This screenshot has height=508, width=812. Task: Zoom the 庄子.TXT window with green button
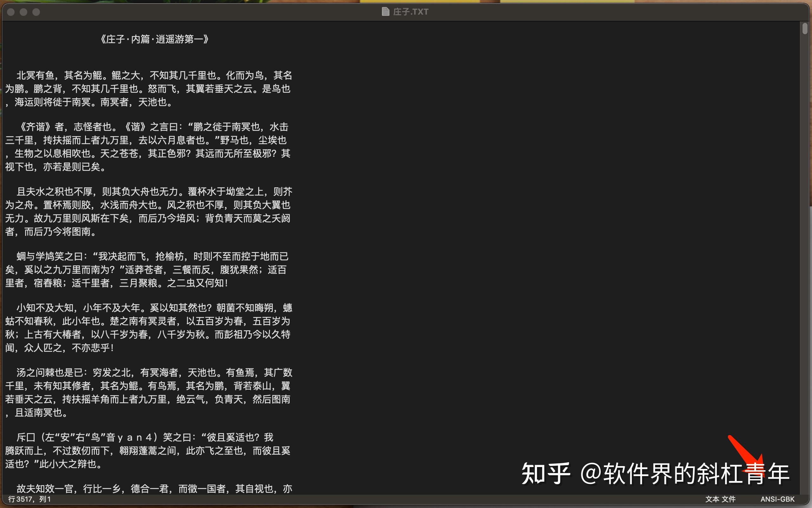click(x=36, y=12)
